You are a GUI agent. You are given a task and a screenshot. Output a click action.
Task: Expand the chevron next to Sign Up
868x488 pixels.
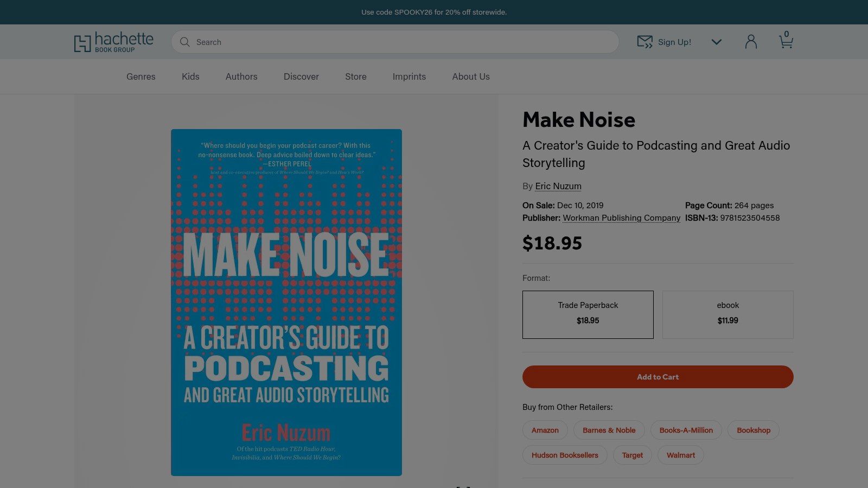pos(717,42)
